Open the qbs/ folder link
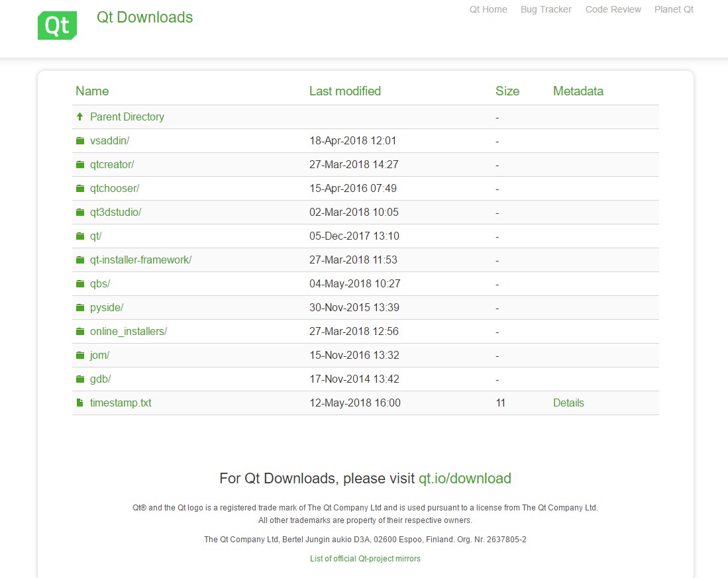Viewport: 728px width, 578px height. click(x=100, y=284)
